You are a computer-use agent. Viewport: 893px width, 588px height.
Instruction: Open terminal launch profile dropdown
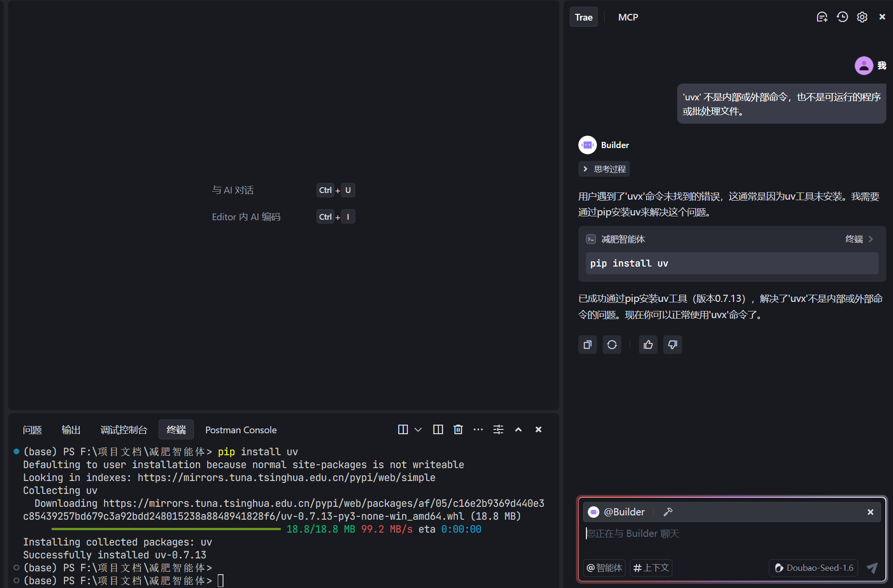[x=418, y=429]
